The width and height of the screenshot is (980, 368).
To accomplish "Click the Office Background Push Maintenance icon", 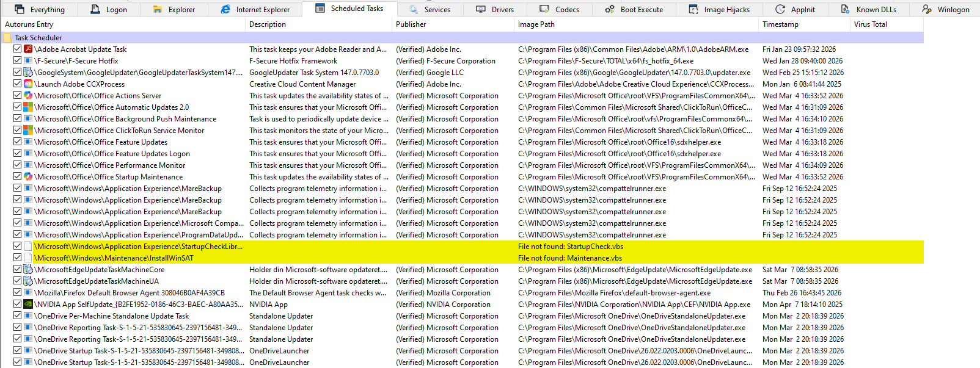I will [x=28, y=118].
